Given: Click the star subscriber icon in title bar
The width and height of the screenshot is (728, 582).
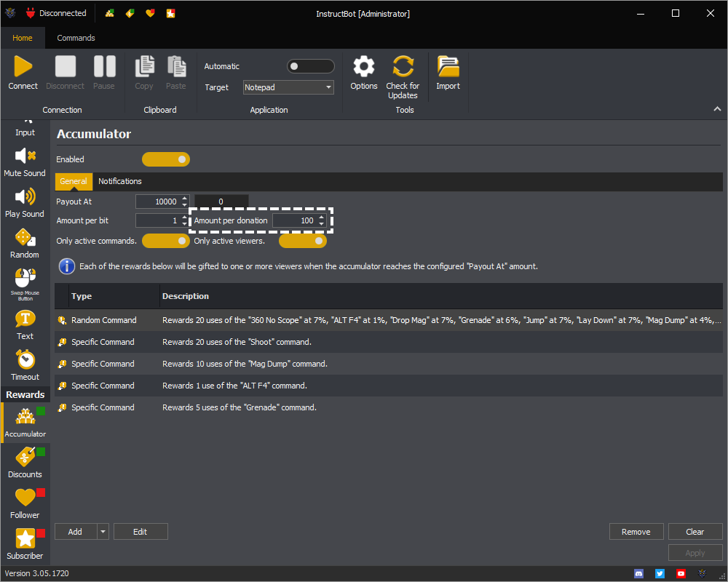Looking at the screenshot, I should point(170,14).
